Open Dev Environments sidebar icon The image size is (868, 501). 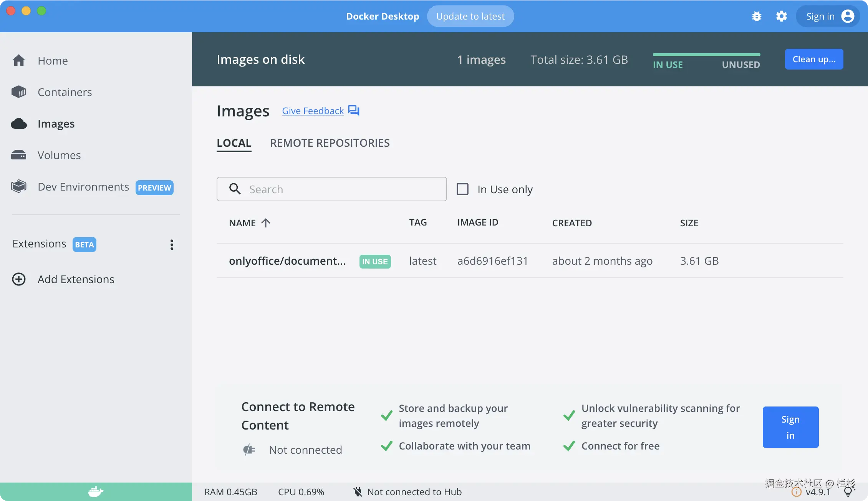click(18, 187)
